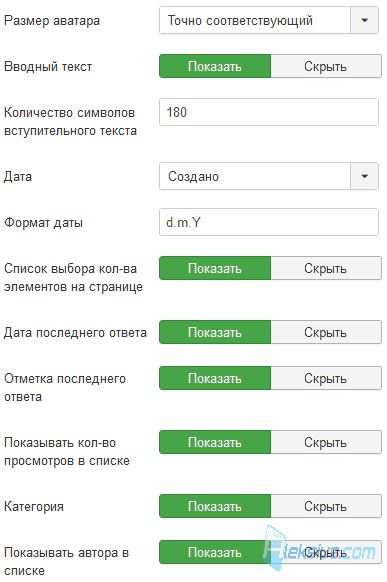Screen dimensions: 387x582
Task: Click the Дата последнего ответа label
Action: (75, 333)
